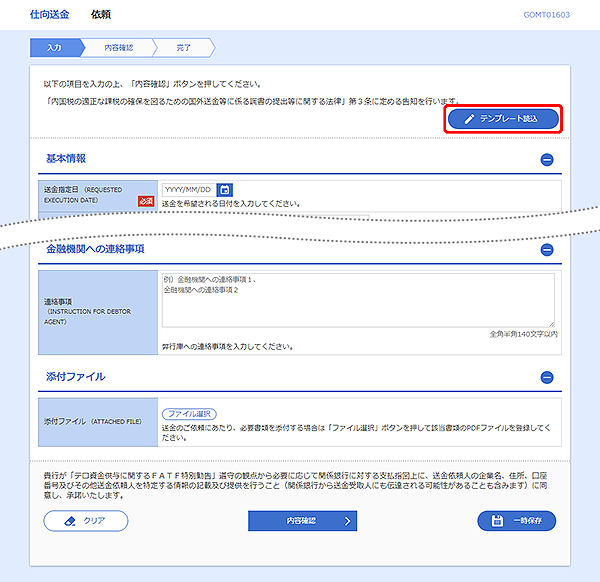Screen dimensions: 600x582
Task: Collapse the 添付ファイル section
Action: tap(547, 377)
